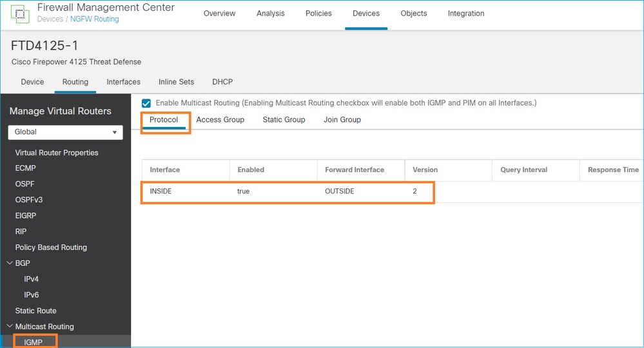644x348 pixels.
Task: Open the Objects menu
Action: (414, 14)
